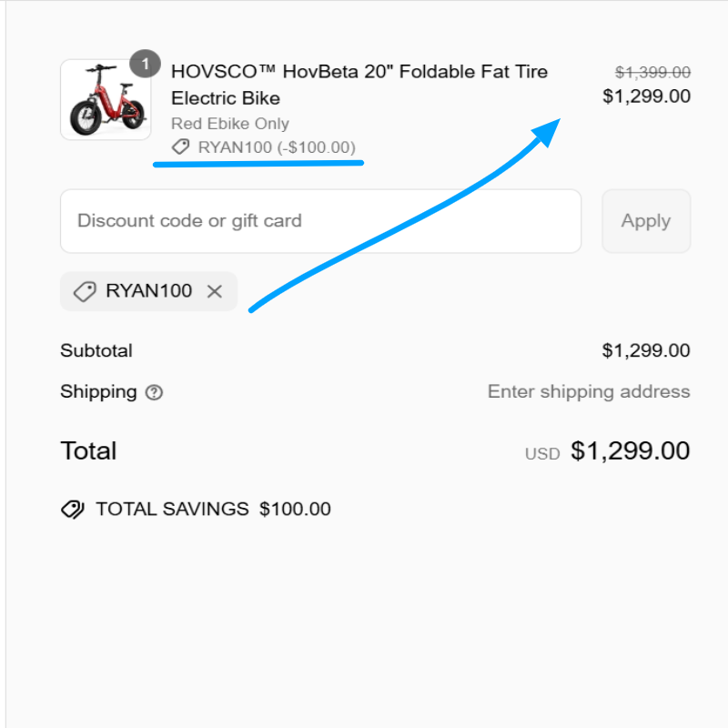
Task: Click the Red Ebike Only variant text
Action: coord(230,124)
